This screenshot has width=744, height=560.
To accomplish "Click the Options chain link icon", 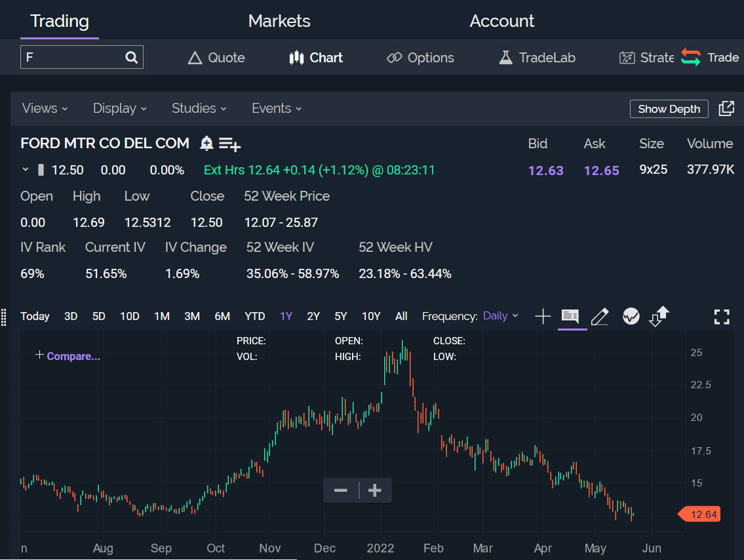I will click(395, 58).
